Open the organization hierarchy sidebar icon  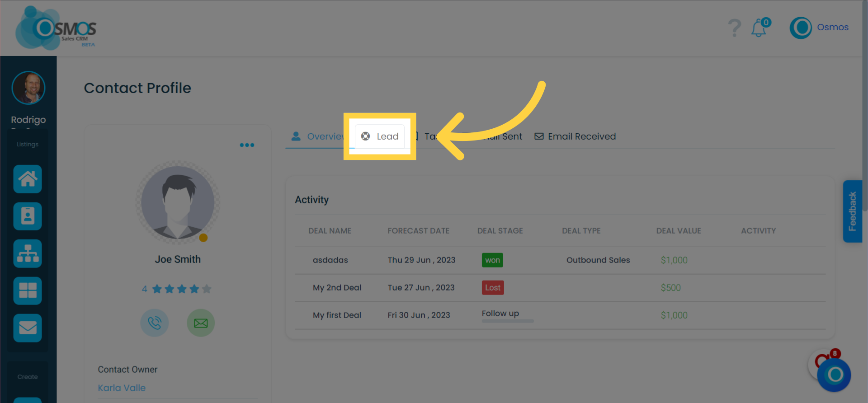click(28, 253)
